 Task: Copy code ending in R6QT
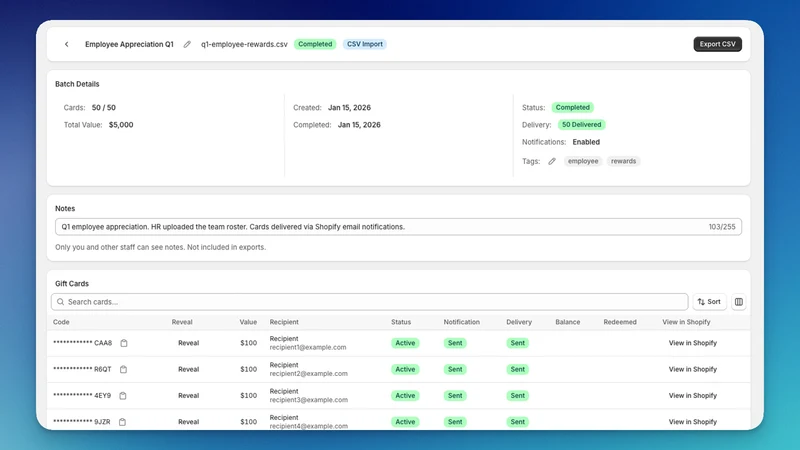pyautogui.click(x=123, y=369)
